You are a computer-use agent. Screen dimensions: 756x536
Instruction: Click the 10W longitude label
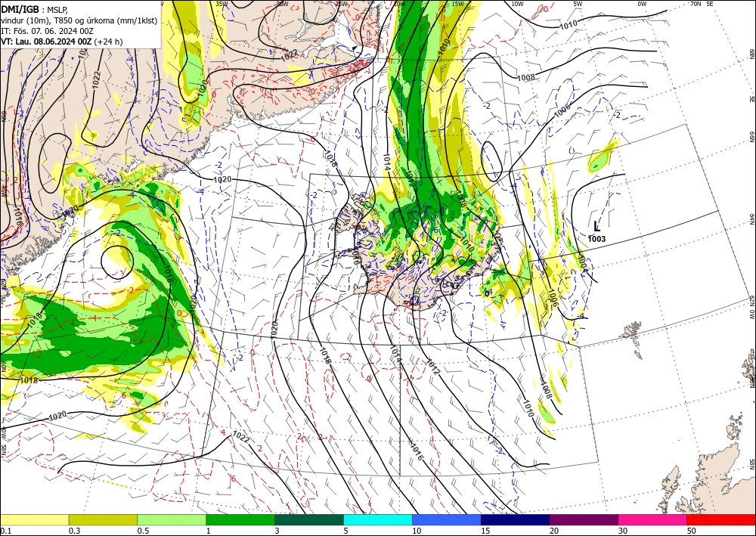click(x=517, y=3)
